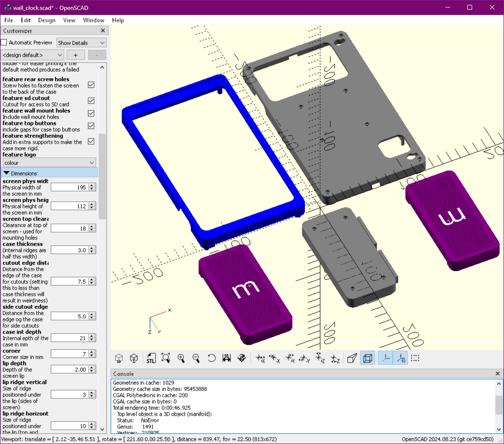The image size is (504, 444).
Task: Uncheck feature sd cutout checkbox
Action: pos(91,101)
